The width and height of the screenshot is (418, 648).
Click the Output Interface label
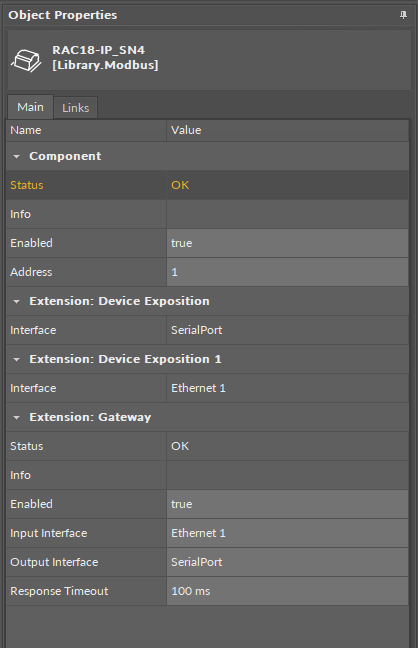(x=54, y=562)
